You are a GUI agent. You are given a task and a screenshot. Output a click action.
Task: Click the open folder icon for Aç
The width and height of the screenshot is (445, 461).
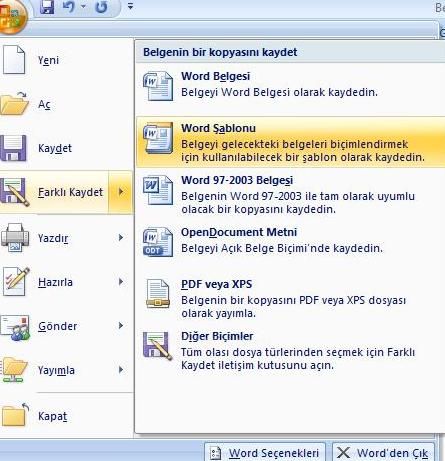tap(15, 104)
